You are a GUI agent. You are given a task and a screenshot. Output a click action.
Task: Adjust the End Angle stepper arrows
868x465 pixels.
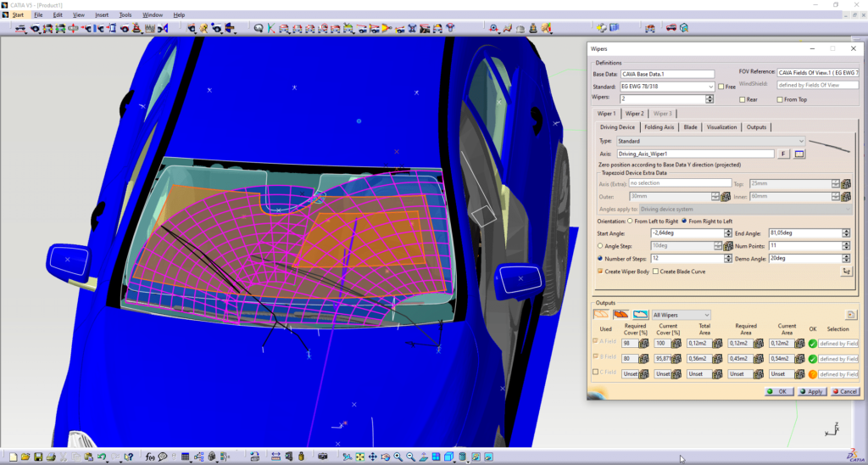click(x=846, y=233)
